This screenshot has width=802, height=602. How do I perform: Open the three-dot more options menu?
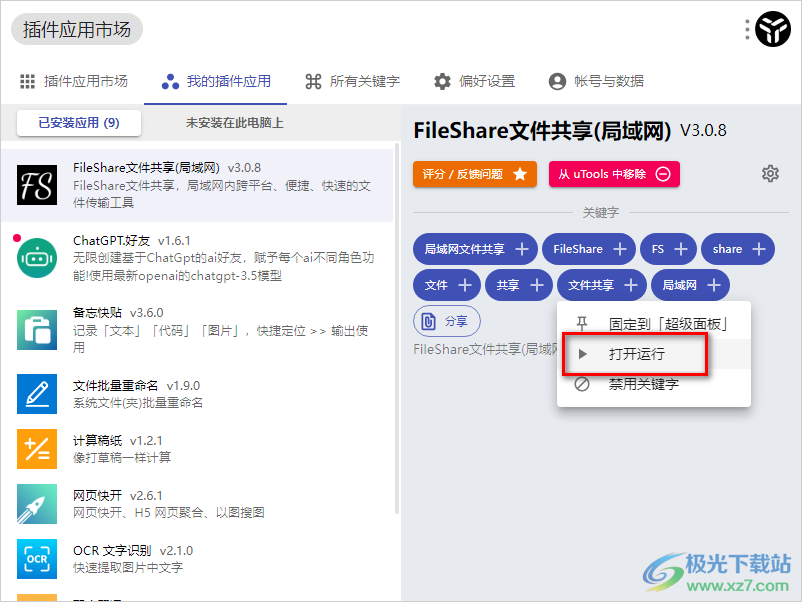pyautogui.click(x=747, y=30)
